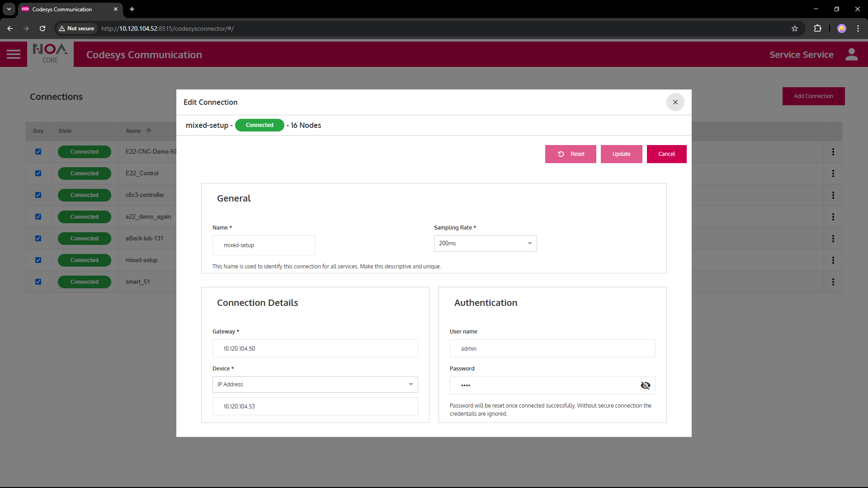
Task: Open the hamburger navigation menu
Action: tap(14, 55)
